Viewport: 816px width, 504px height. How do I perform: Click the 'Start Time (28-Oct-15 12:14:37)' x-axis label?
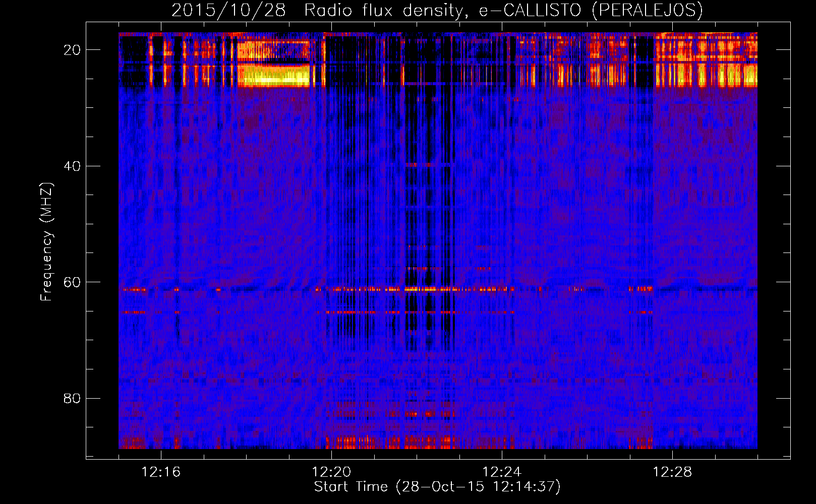pos(437,487)
